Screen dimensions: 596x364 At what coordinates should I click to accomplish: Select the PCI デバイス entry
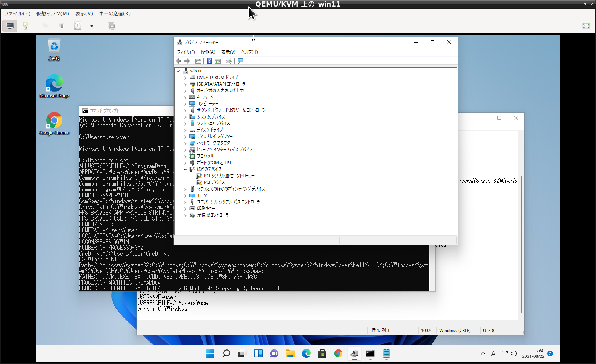click(x=214, y=182)
